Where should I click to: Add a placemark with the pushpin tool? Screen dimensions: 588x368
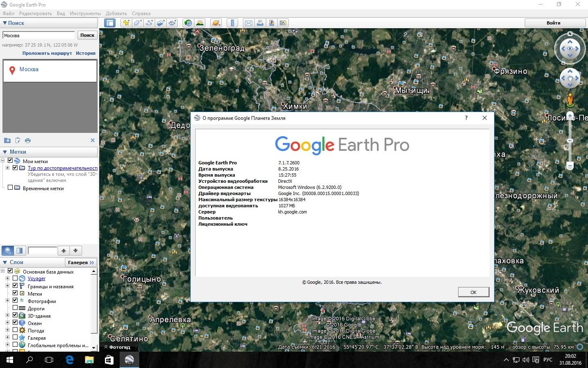[126, 23]
